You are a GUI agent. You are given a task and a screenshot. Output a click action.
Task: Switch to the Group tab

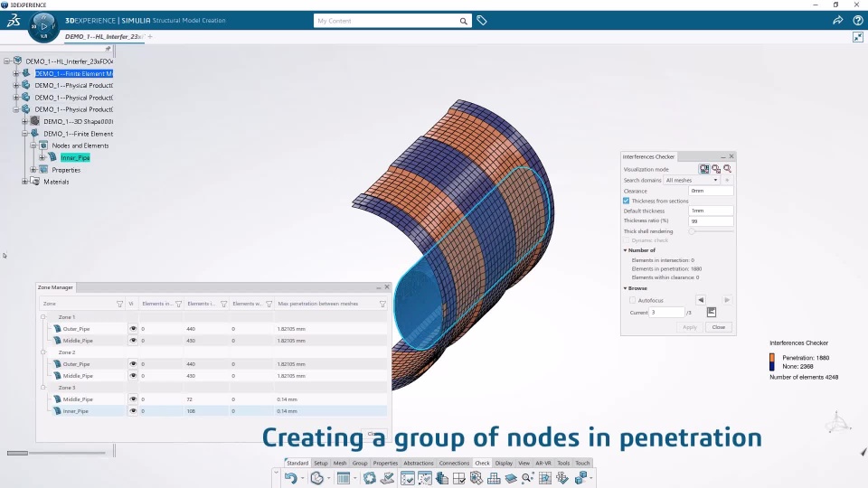tap(360, 463)
